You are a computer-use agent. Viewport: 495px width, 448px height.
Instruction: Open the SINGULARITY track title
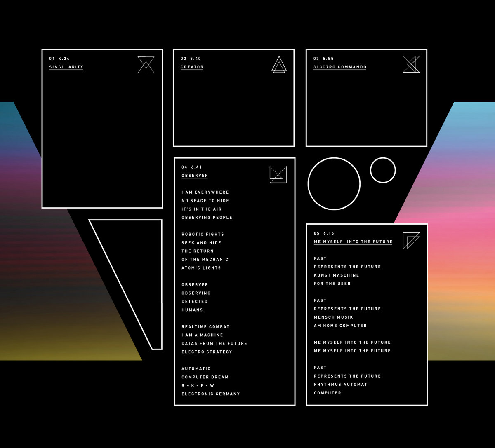66,67
